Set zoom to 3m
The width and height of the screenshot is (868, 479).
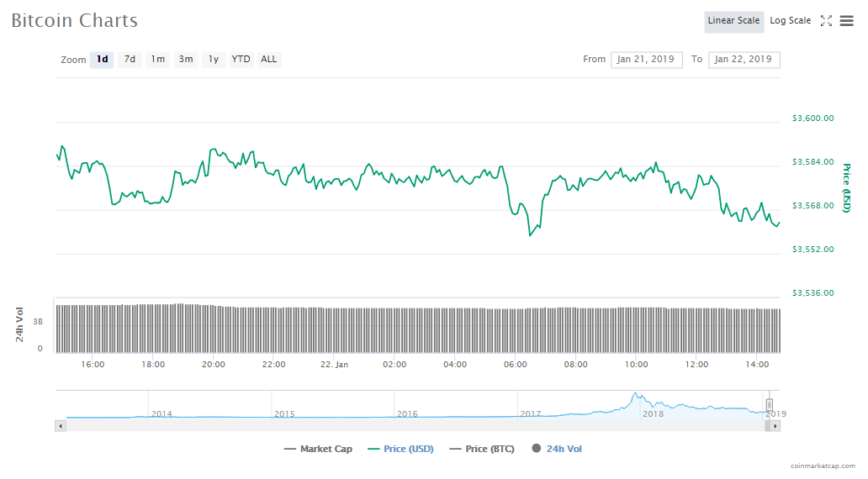186,60
